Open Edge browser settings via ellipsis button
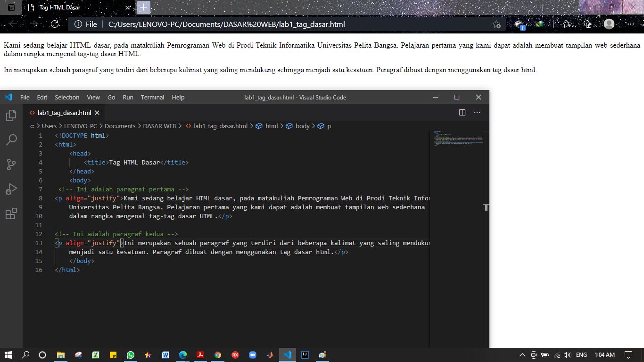Image resolution: width=644 pixels, height=362 pixels. (630, 24)
